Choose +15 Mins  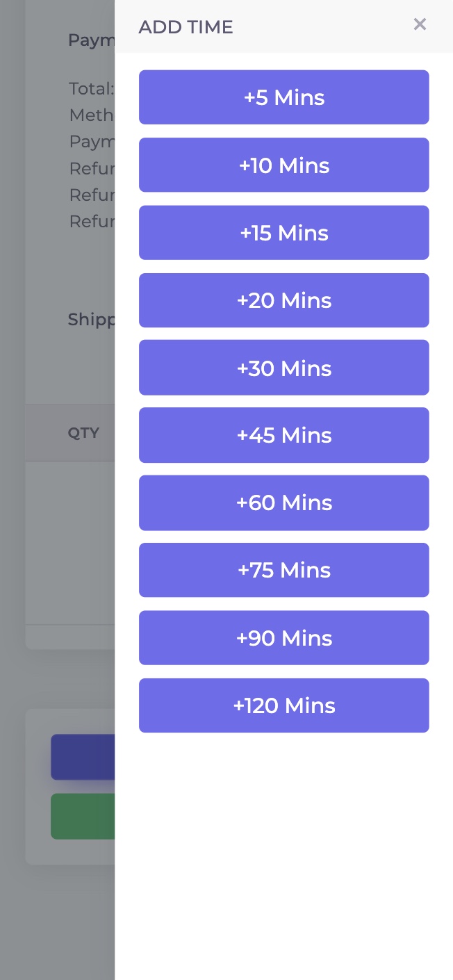coord(283,233)
